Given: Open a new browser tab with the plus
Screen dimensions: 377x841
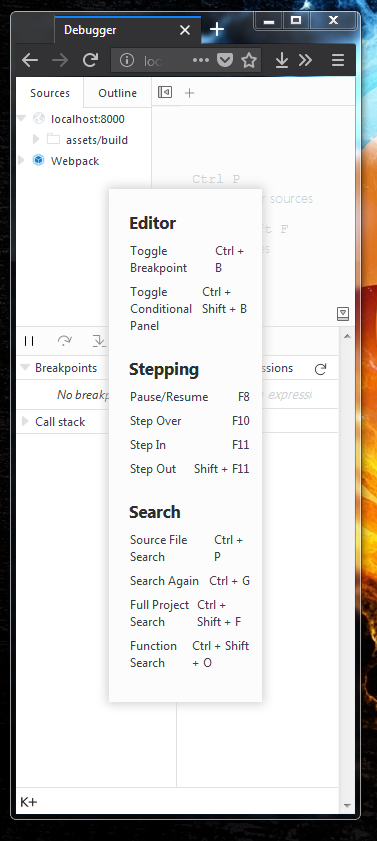Looking at the screenshot, I should click(217, 29).
